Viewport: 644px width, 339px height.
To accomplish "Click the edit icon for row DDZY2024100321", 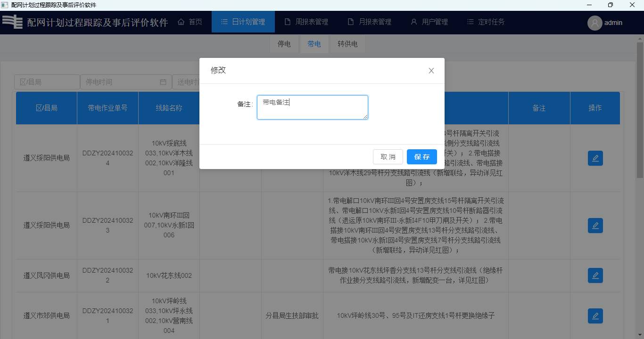I will point(595,315).
